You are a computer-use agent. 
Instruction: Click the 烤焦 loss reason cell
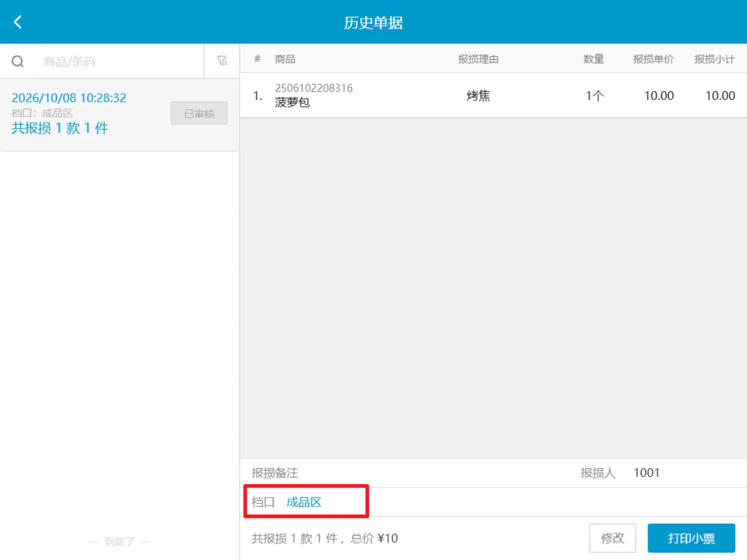479,96
